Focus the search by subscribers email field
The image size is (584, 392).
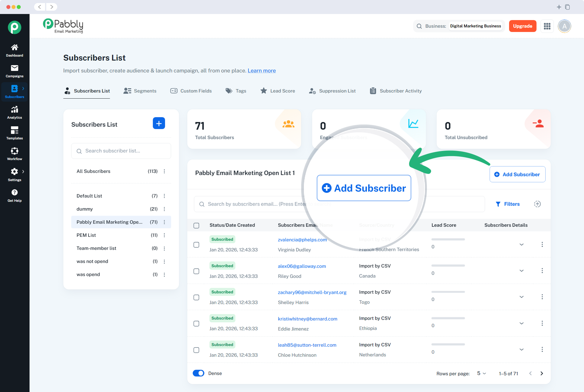339,204
